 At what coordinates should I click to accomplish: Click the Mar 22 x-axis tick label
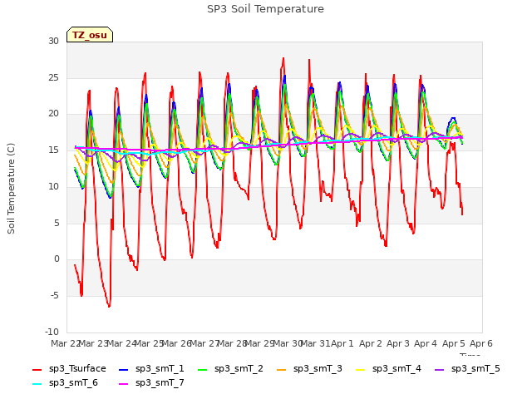click(x=65, y=343)
